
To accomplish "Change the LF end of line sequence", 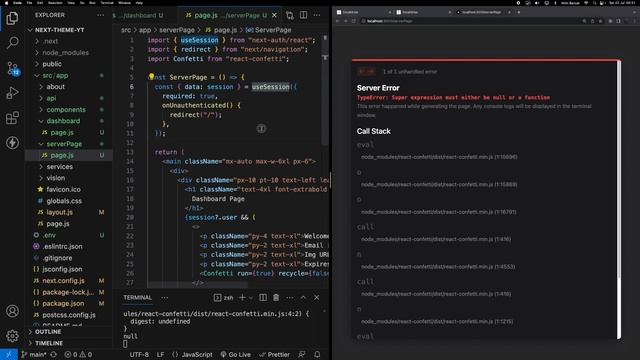I will [160, 354].
